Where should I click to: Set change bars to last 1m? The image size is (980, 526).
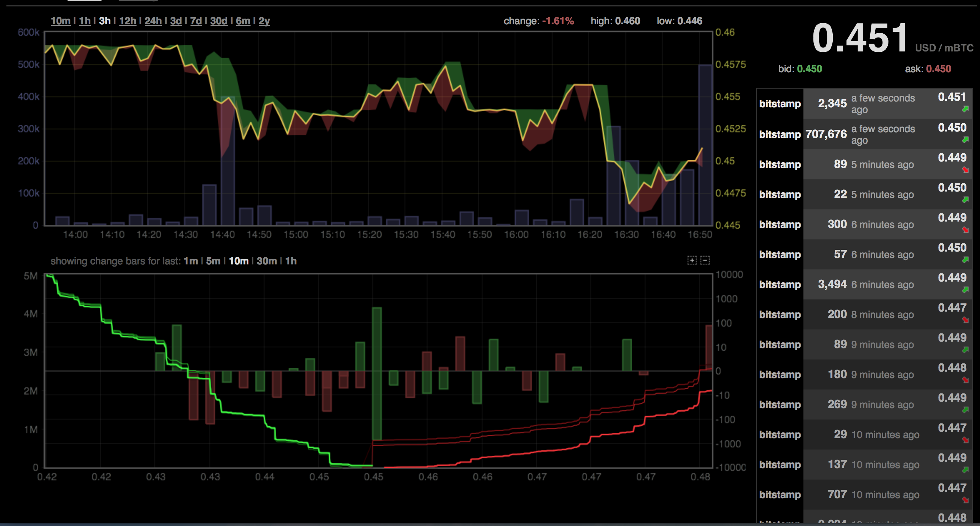[x=190, y=261]
